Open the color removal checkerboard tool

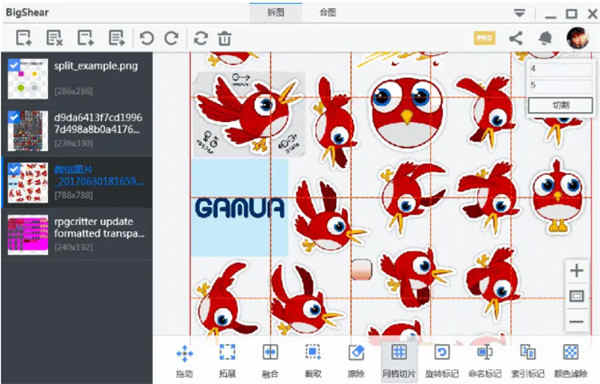[571, 361]
